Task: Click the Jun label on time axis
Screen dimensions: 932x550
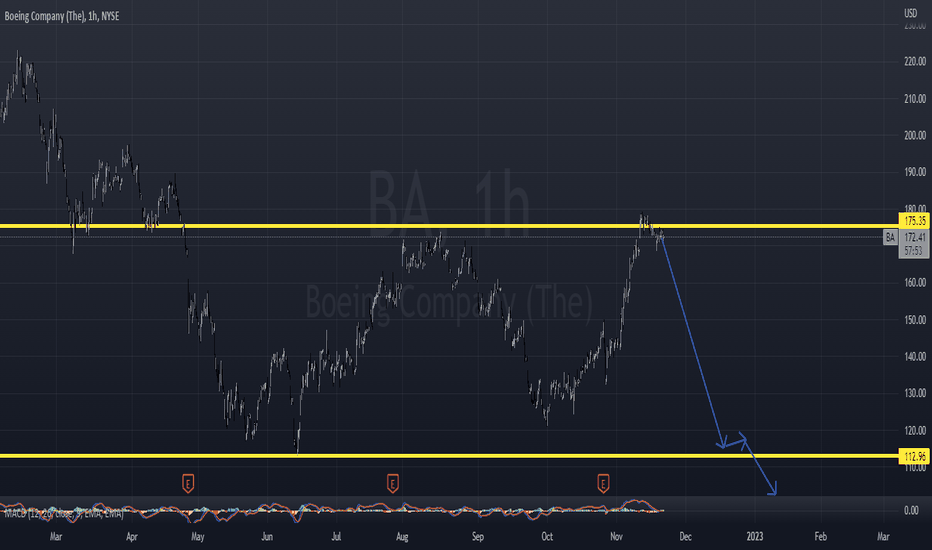Action: [267, 537]
